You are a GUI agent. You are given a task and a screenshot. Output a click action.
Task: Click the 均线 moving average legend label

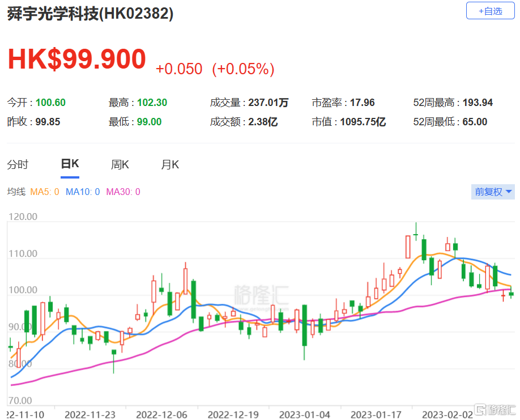tap(16, 192)
